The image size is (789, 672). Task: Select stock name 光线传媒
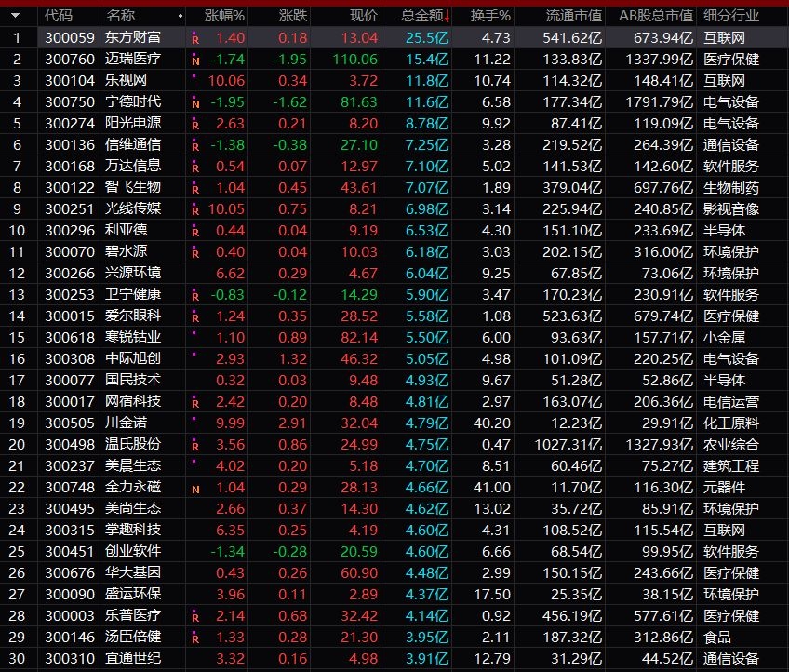click(x=133, y=208)
